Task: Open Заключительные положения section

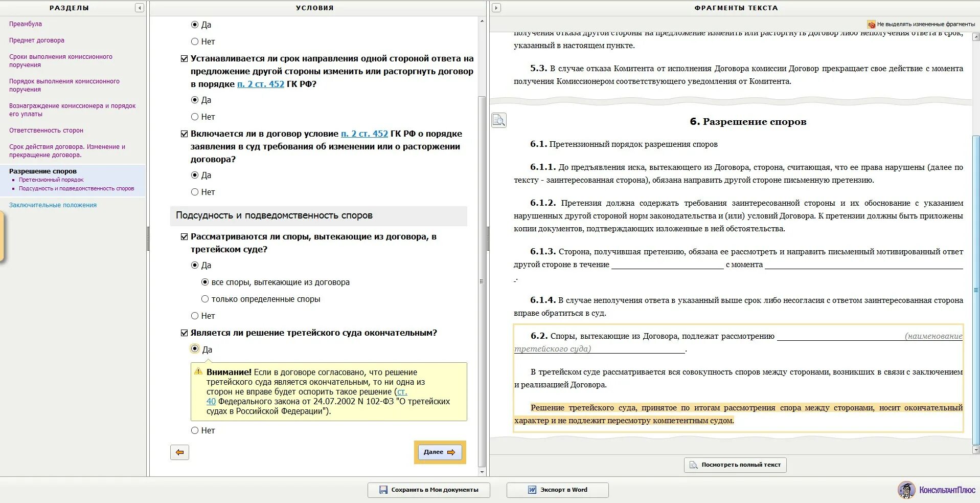Action: point(53,205)
